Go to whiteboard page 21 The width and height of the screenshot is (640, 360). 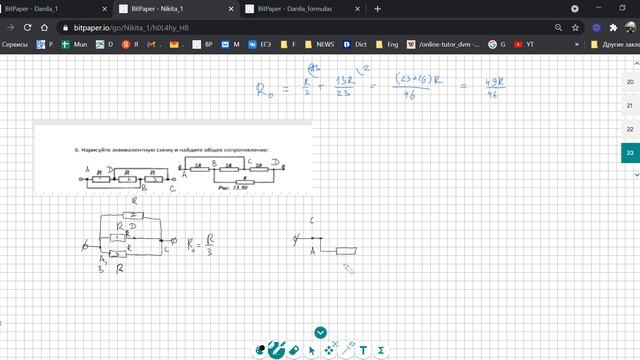point(630,105)
